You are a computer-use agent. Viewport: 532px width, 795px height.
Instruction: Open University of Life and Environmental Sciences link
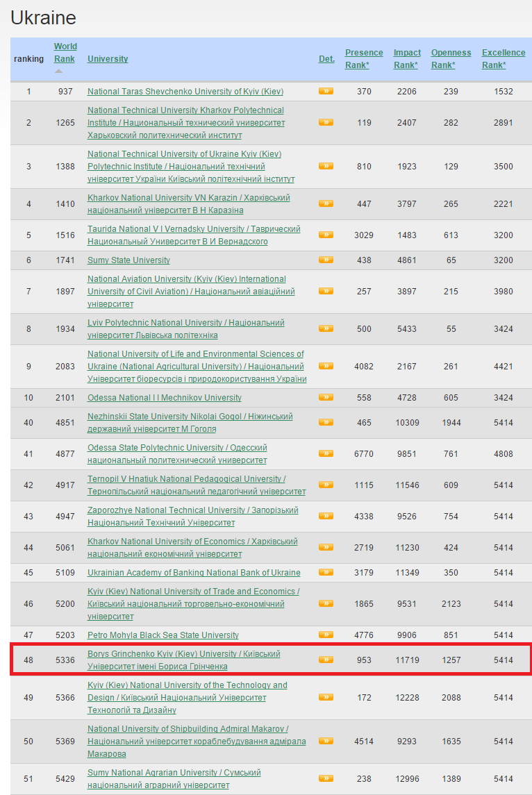click(x=197, y=367)
